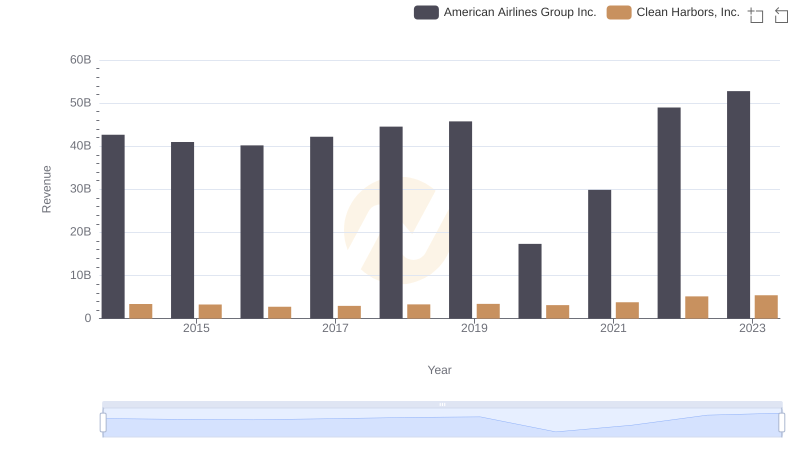The height and width of the screenshot is (461, 800).
Task: Click the 2017 x-axis label
Action: pos(335,328)
